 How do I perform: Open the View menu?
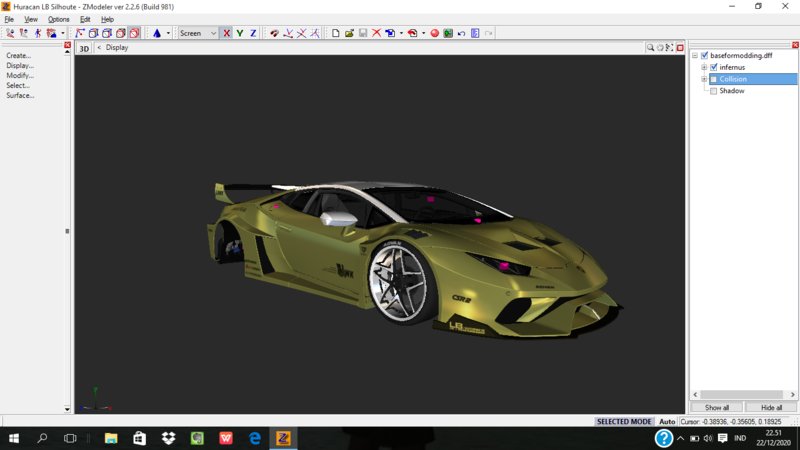click(x=31, y=19)
